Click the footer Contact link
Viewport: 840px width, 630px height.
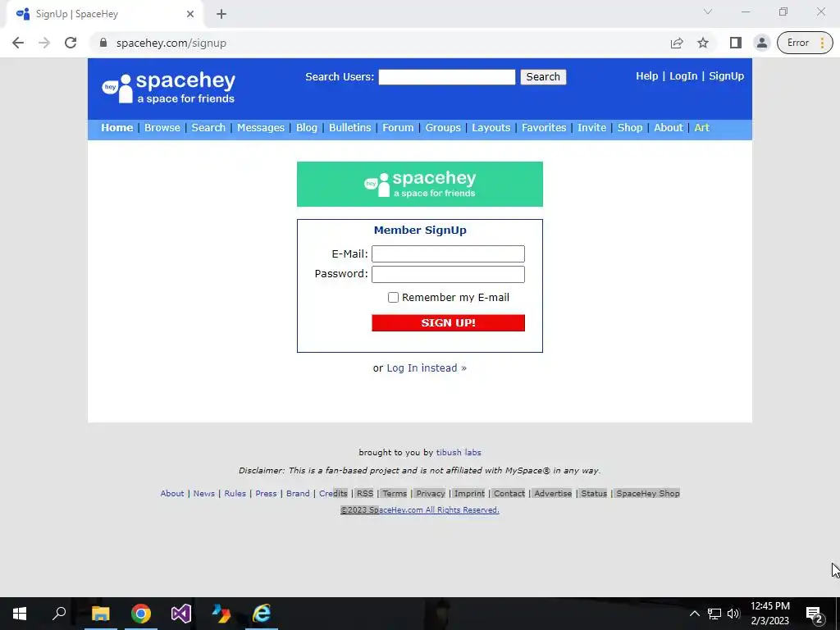[509, 493]
